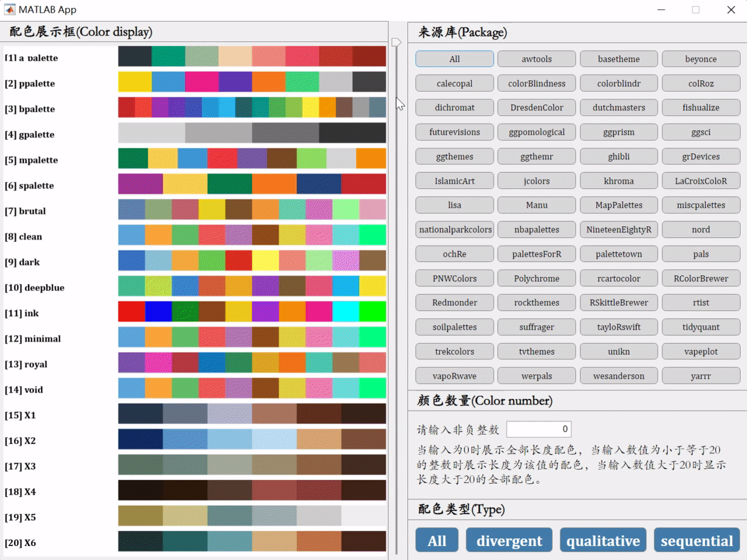Pick the ggsci package
This screenshot has width=747, height=560.
[701, 132]
